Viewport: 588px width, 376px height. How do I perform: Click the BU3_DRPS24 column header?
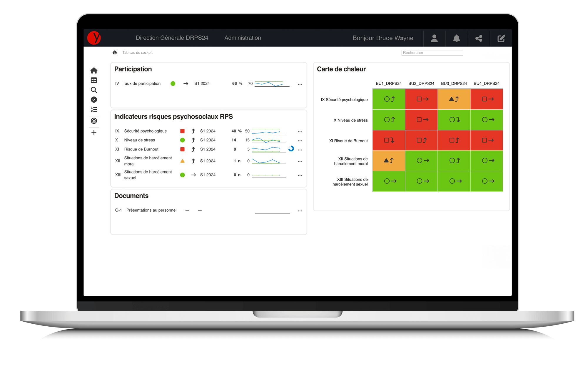tap(454, 83)
